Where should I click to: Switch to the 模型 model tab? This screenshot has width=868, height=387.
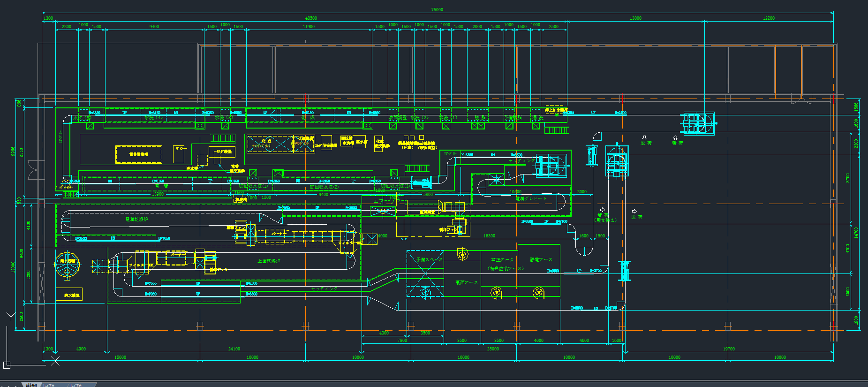31,385
